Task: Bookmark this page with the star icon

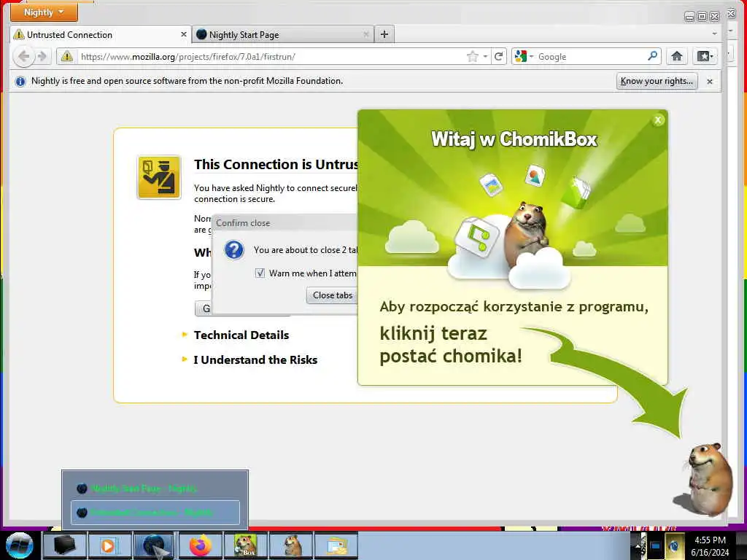Action: point(472,57)
